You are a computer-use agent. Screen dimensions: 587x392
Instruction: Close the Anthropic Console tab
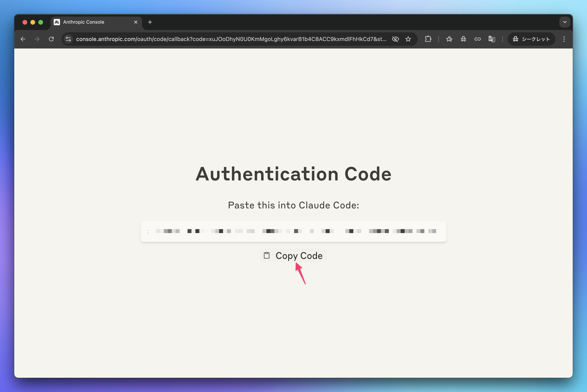[136, 22]
